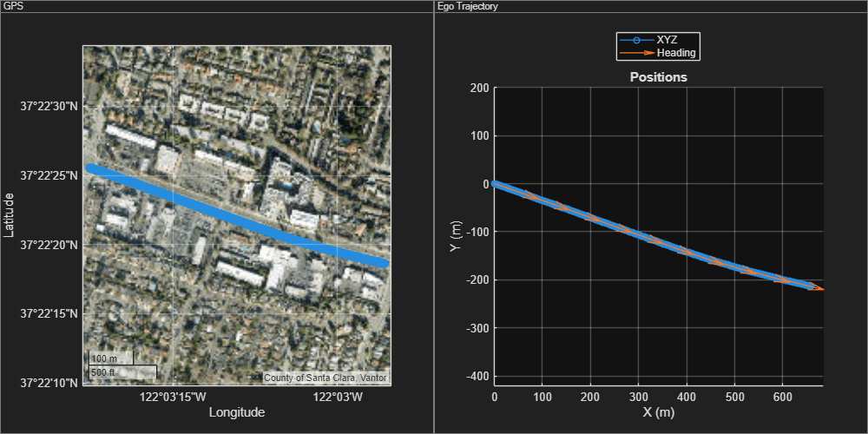The width and height of the screenshot is (868, 434).
Task: Click the -400 tick on the Y axis
Action: (x=477, y=377)
